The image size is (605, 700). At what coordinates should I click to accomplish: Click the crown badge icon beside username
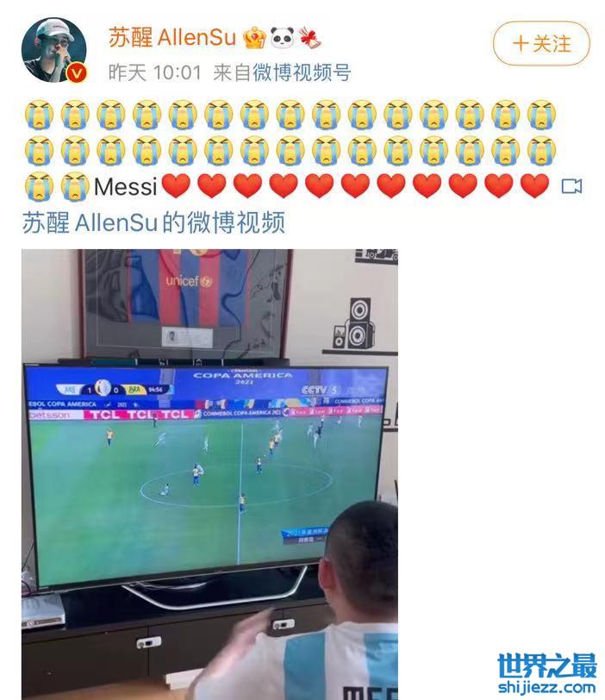255,38
